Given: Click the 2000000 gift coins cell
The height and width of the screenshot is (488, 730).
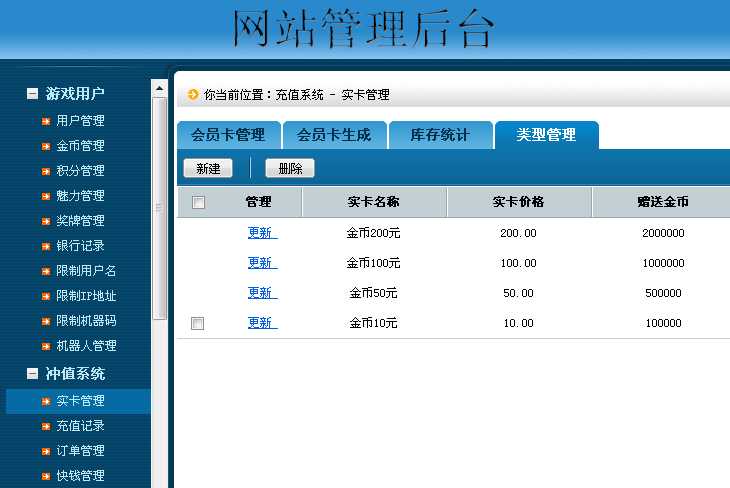Looking at the screenshot, I should click(663, 233).
